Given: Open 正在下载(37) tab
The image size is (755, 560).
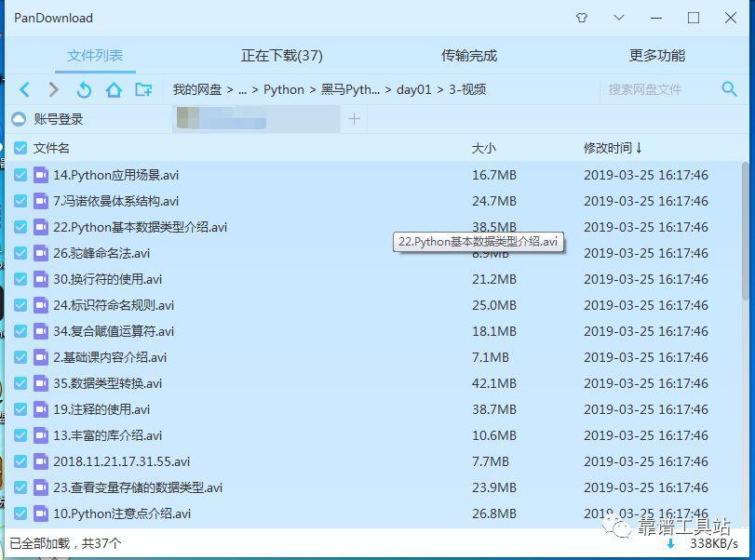Looking at the screenshot, I should (x=282, y=55).
